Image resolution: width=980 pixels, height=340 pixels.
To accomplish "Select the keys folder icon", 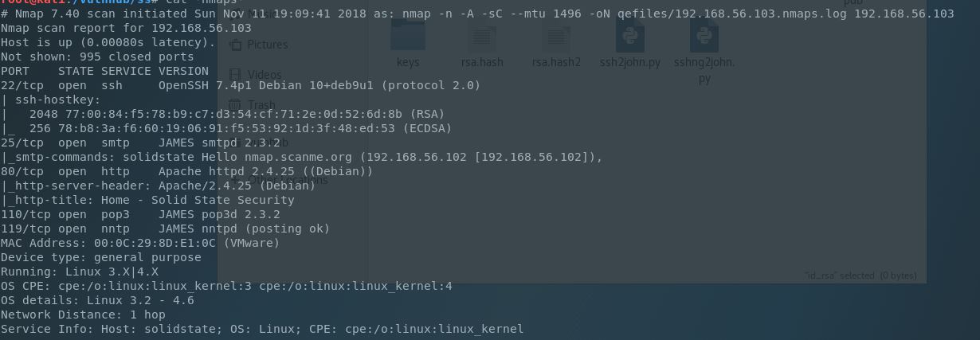I will (x=407, y=36).
